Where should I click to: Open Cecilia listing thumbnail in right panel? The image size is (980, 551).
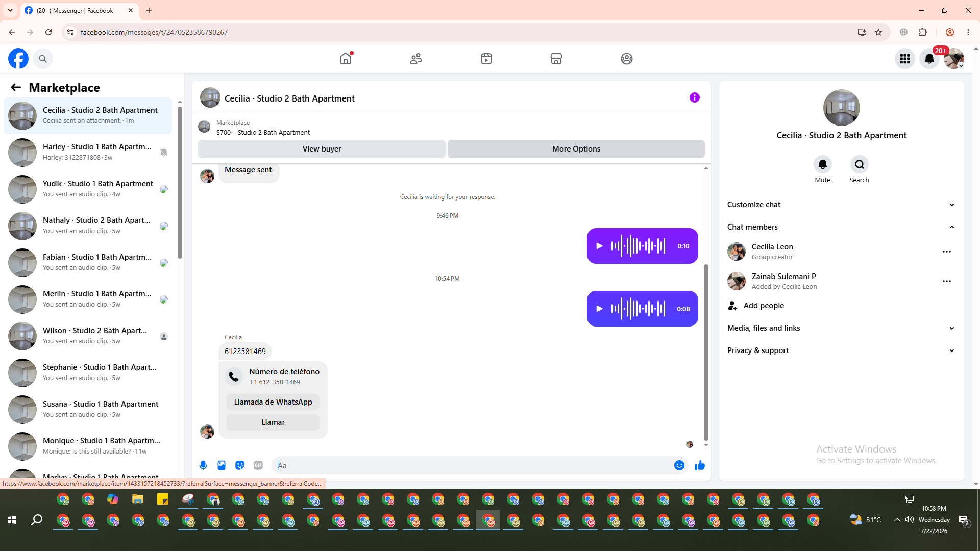pyautogui.click(x=842, y=108)
